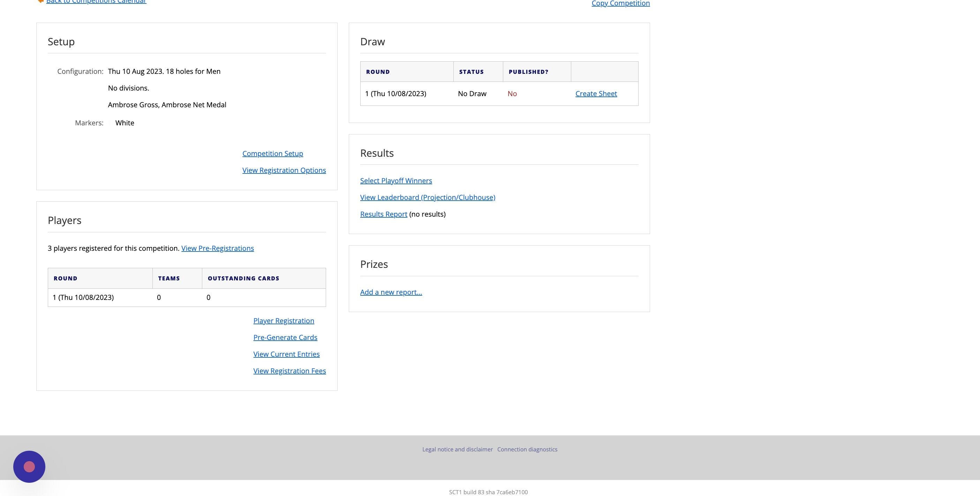Click Outstanding Cards column header

pos(243,279)
